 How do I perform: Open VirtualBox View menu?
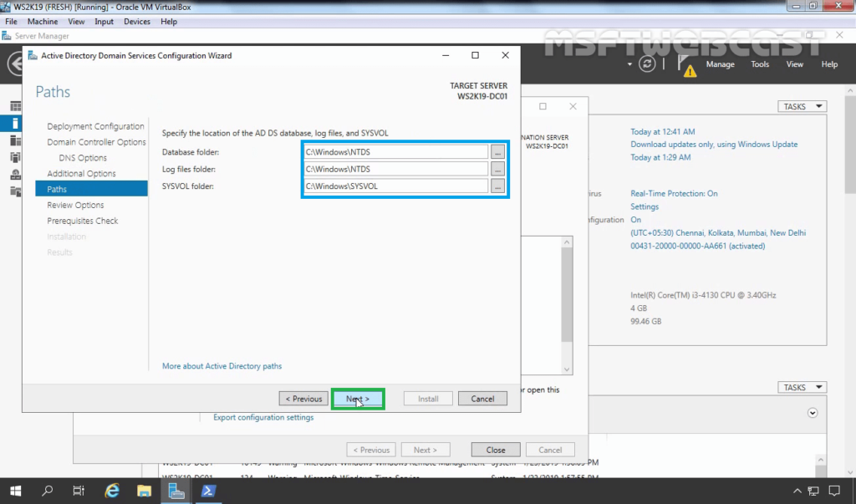pos(76,21)
